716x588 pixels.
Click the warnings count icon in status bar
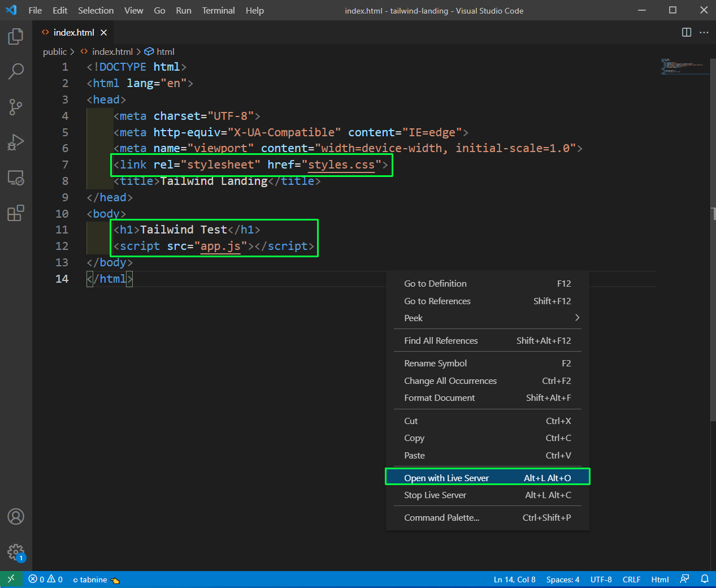51,579
